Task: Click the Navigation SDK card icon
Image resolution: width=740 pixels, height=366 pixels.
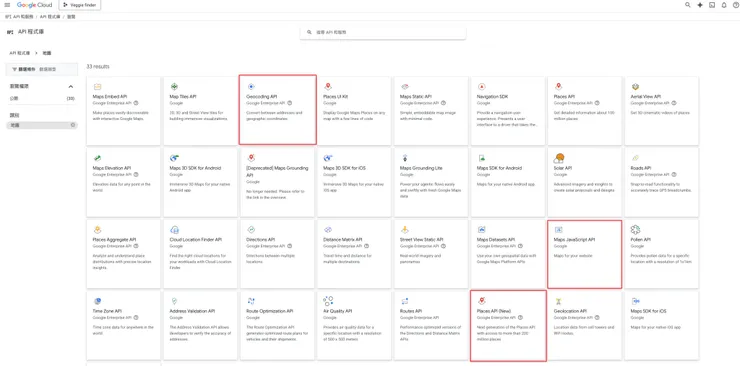Action: pyautogui.click(x=481, y=87)
